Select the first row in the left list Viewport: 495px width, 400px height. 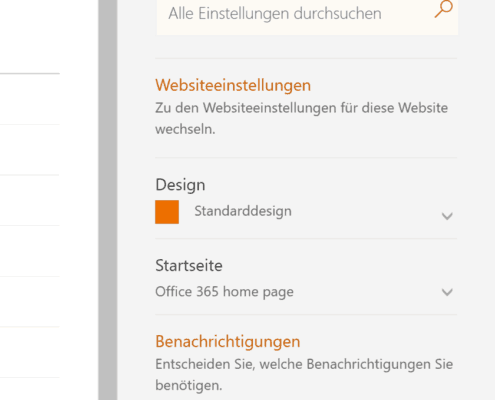tap(30, 99)
